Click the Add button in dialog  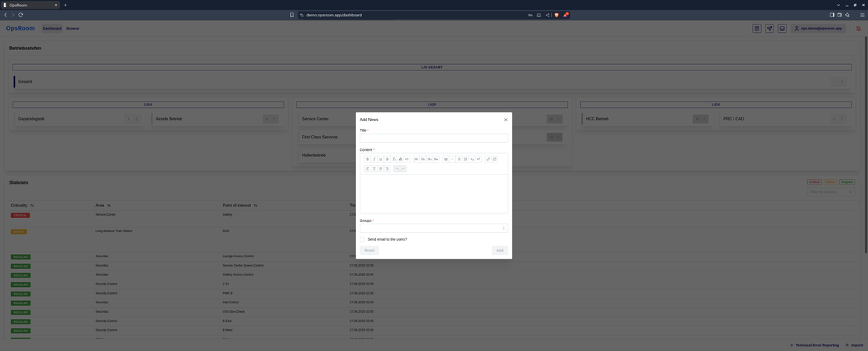coord(500,250)
